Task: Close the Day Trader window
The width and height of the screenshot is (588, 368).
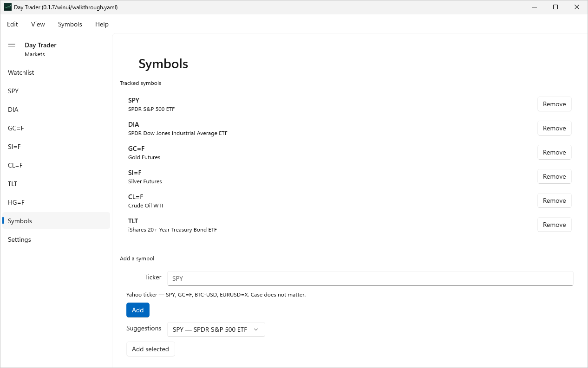Action: click(577, 7)
